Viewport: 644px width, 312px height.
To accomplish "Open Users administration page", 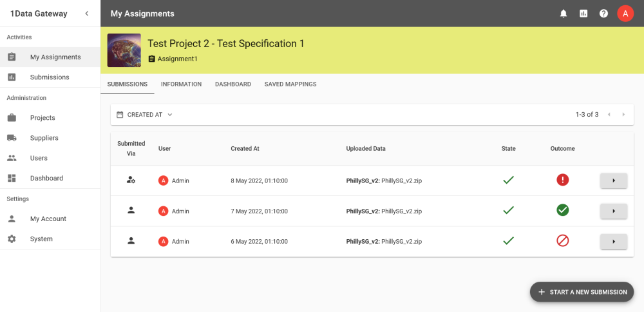I will point(50,159).
